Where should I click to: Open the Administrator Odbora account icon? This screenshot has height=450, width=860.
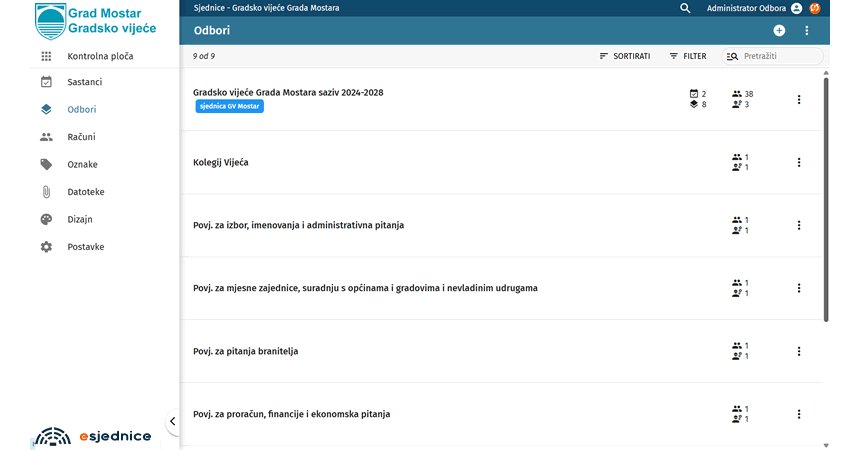tap(796, 8)
